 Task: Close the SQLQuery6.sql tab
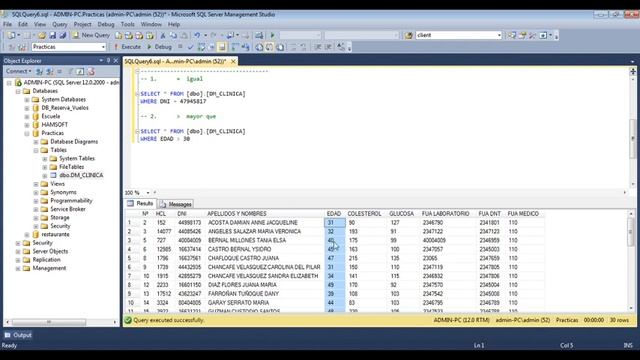click(x=233, y=62)
